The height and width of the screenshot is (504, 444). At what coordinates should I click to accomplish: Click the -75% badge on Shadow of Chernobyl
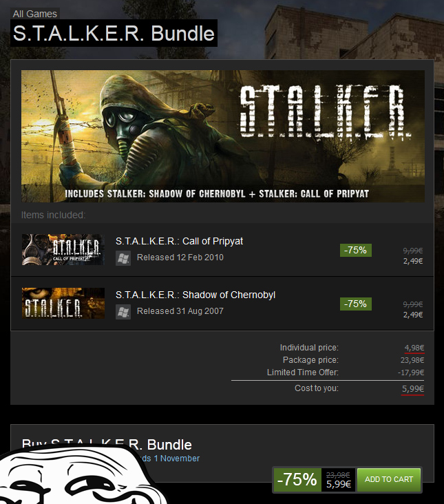tap(356, 304)
